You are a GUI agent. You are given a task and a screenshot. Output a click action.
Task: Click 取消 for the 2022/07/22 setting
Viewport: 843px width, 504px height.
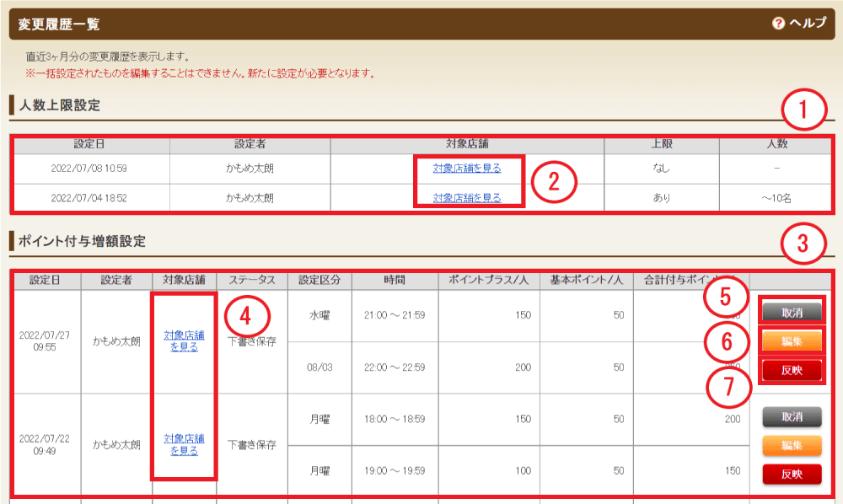click(x=792, y=416)
